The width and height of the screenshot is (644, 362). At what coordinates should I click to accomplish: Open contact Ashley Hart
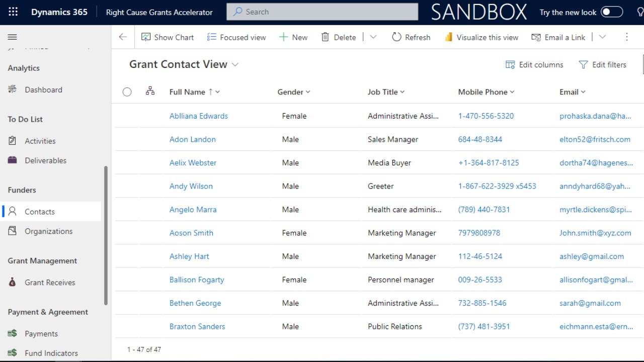click(189, 256)
